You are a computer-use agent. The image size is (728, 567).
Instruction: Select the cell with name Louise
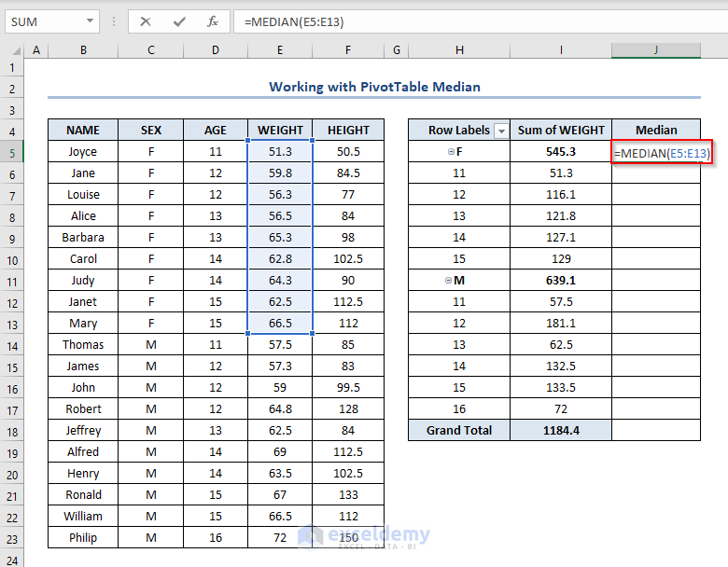click(83, 194)
